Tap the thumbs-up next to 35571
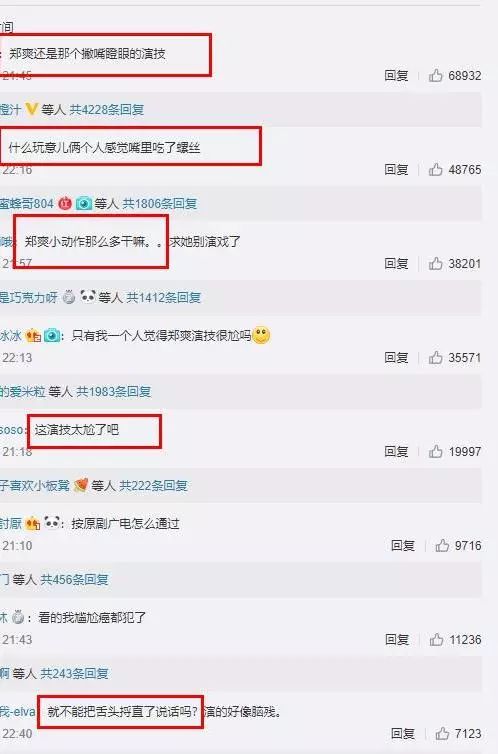 click(436, 357)
